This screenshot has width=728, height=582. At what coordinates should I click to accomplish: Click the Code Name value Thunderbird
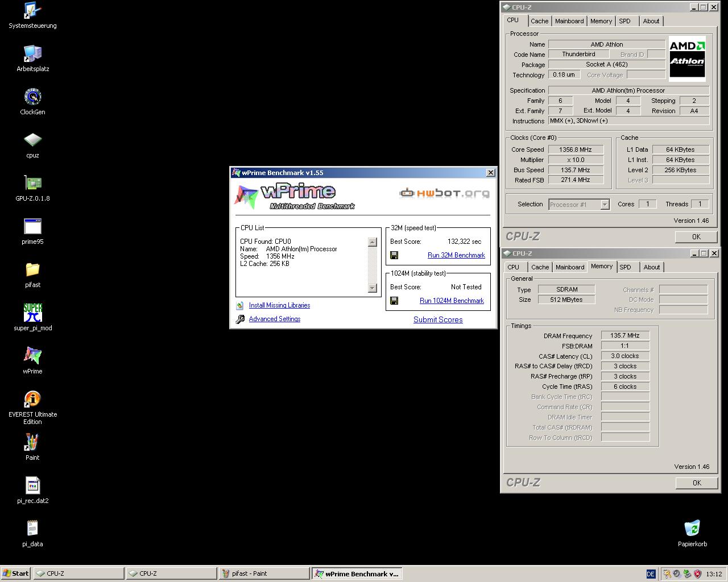pyautogui.click(x=578, y=55)
